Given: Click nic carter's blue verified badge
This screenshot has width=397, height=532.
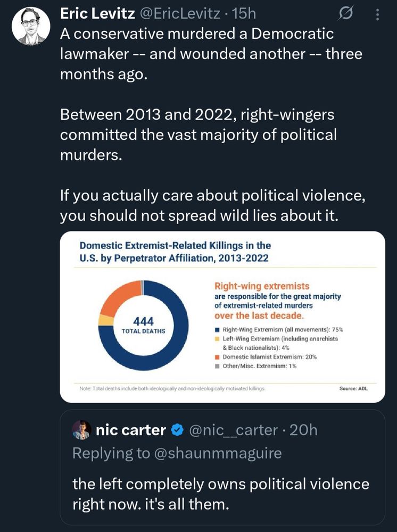Looking at the screenshot, I should pos(178,430).
